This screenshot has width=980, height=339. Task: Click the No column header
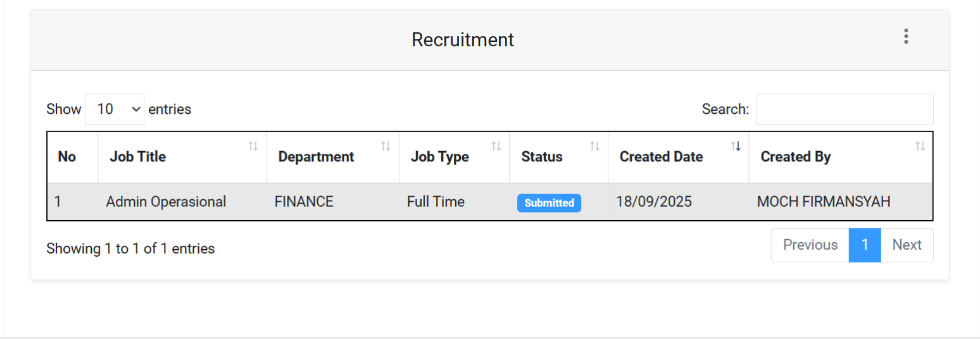[x=67, y=157]
